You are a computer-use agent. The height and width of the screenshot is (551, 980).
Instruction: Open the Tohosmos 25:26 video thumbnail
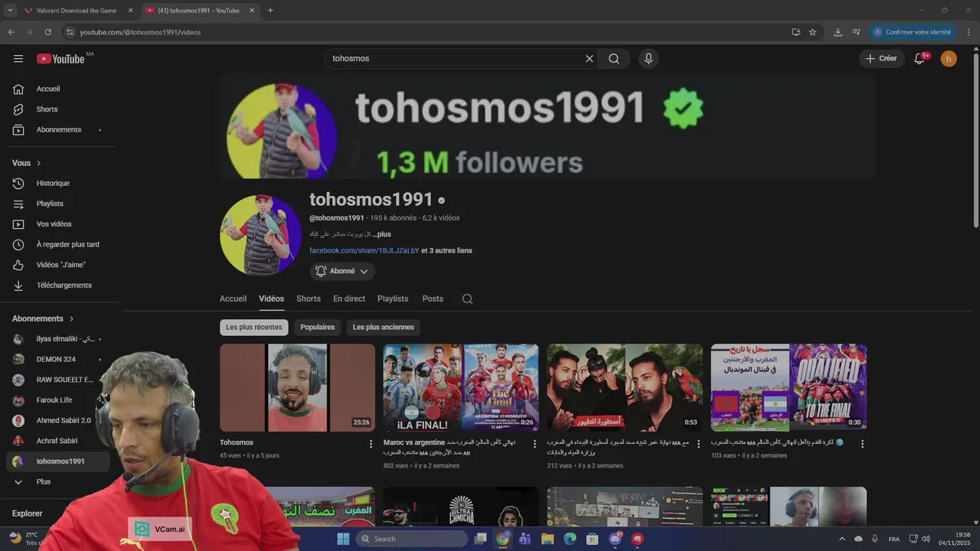coord(297,387)
